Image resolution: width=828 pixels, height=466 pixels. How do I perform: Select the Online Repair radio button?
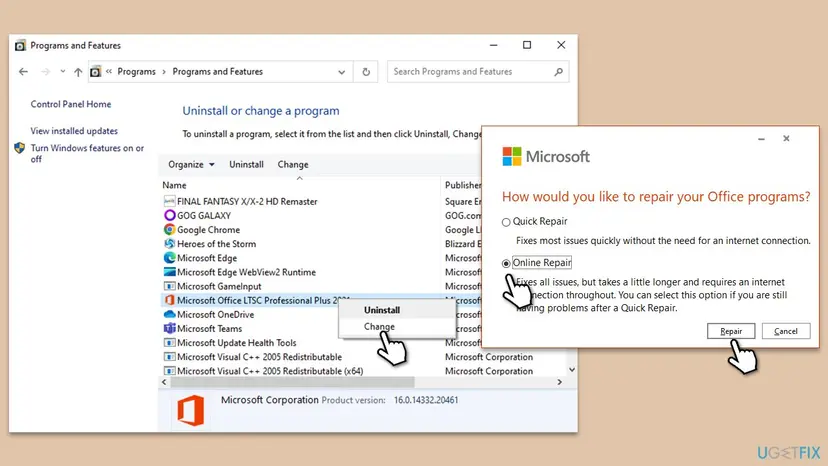506,263
